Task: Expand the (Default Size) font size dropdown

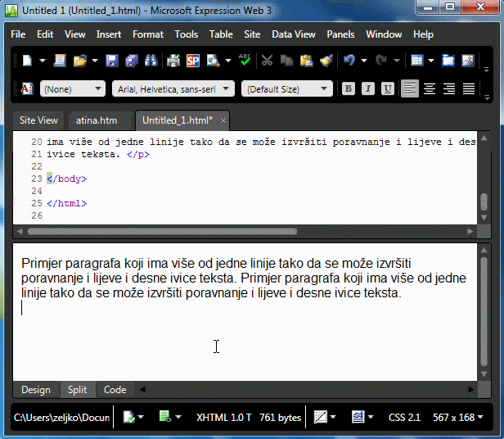Action: tap(287, 88)
